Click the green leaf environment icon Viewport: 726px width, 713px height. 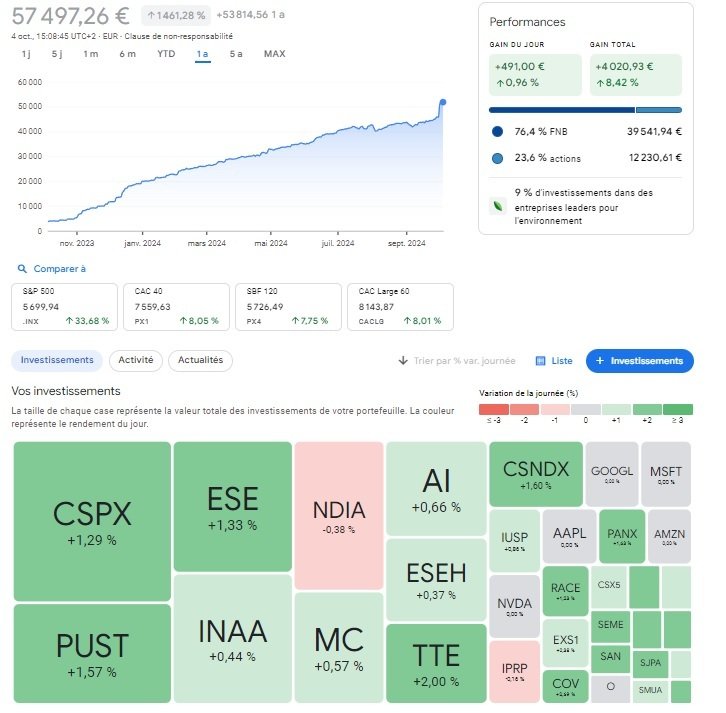(x=498, y=206)
